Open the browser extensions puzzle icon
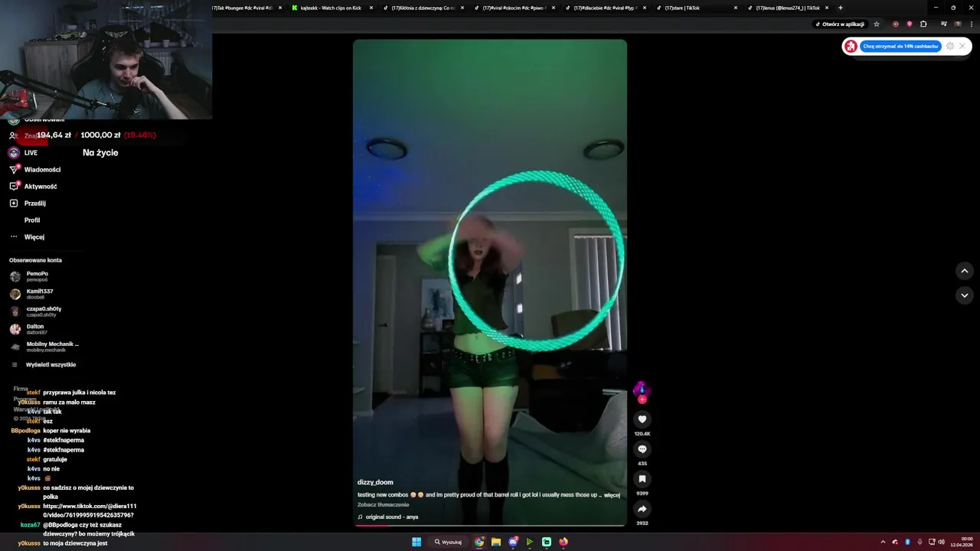This screenshot has height=551, width=980. click(x=923, y=24)
